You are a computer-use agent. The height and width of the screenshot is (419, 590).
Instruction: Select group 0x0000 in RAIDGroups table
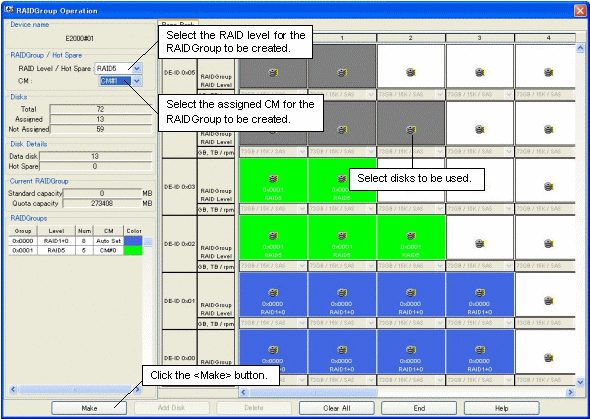click(x=75, y=241)
